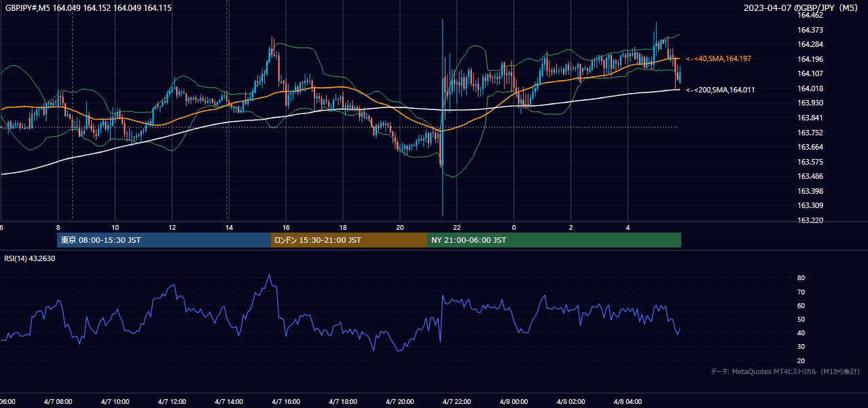Click the RSI(14) 43.2630 indicator label
The image size is (868, 408).
tap(30, 258)
